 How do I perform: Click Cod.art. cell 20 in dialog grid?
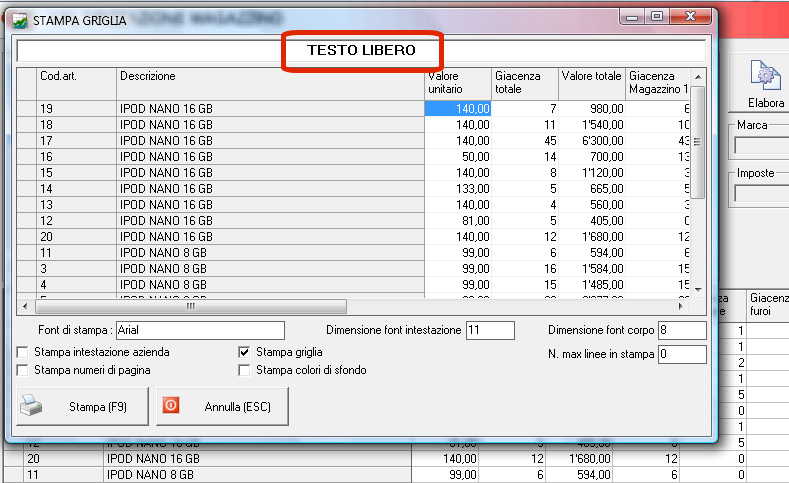(x=76, y=237)
